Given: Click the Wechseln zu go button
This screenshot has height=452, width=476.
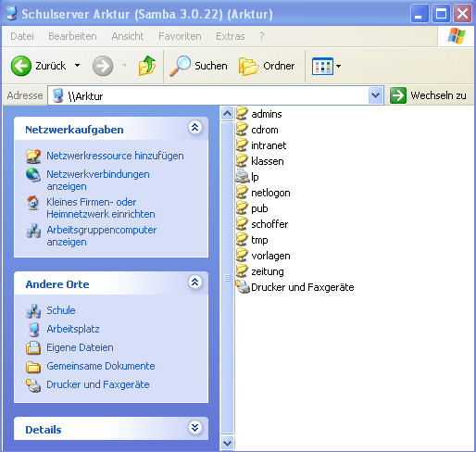Looking at the screenshot, I should point(428,95).
